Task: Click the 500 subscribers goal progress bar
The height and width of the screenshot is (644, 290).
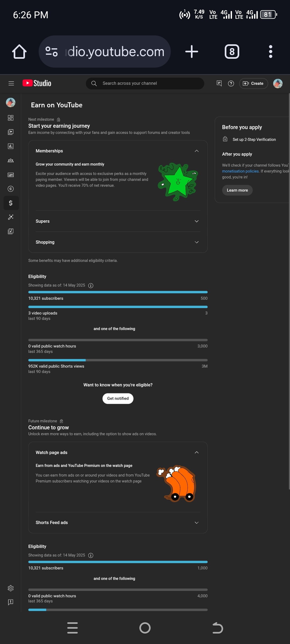Action: (118, 292)
